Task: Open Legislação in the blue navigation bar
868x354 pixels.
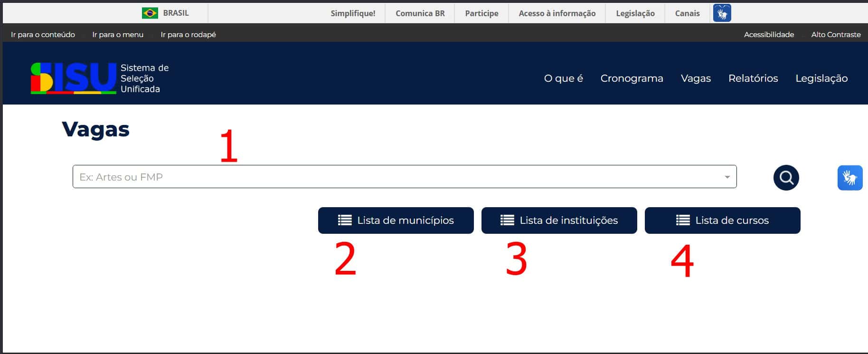Action: [x=821, y=78]
